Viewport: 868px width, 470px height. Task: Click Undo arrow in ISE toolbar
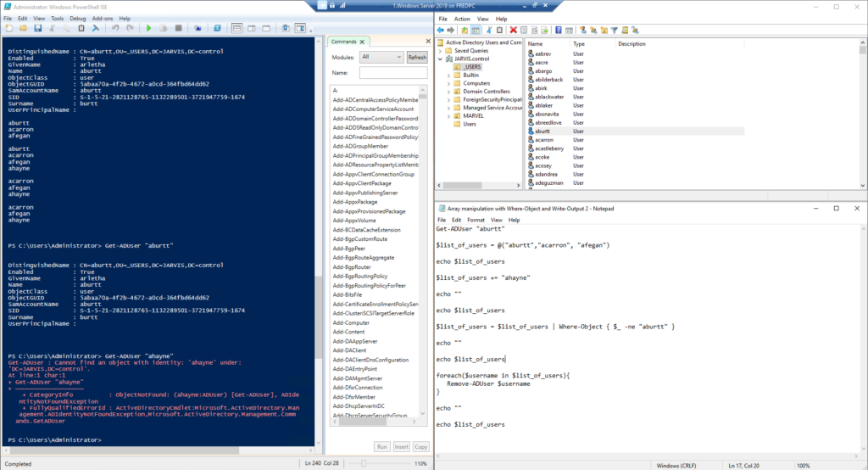coord(115,28)
